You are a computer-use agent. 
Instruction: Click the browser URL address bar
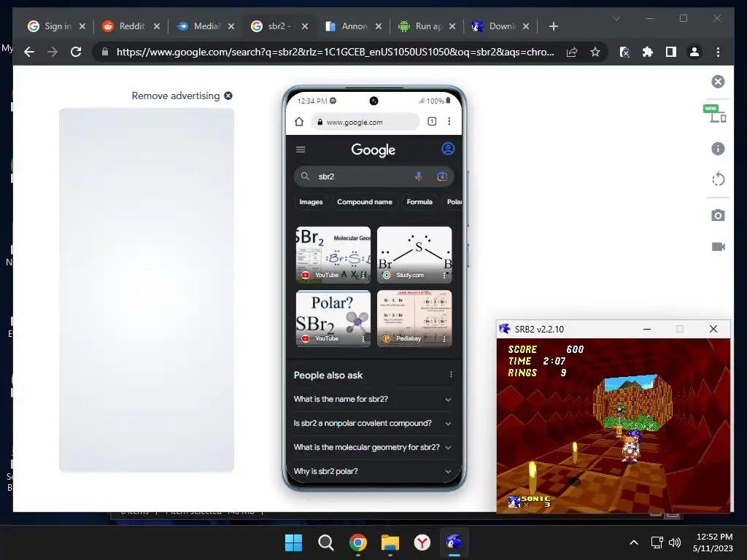[x=335, y=52]
